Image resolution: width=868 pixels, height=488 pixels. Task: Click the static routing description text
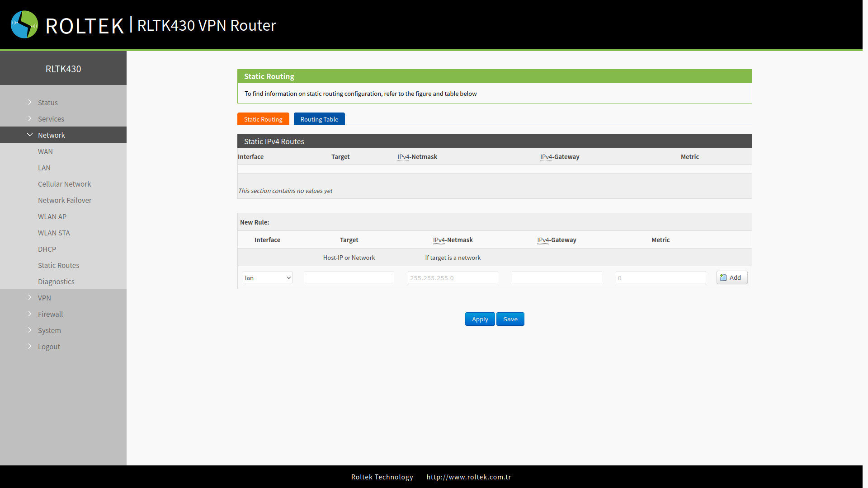pyautogui.click(x=360, y=94)
